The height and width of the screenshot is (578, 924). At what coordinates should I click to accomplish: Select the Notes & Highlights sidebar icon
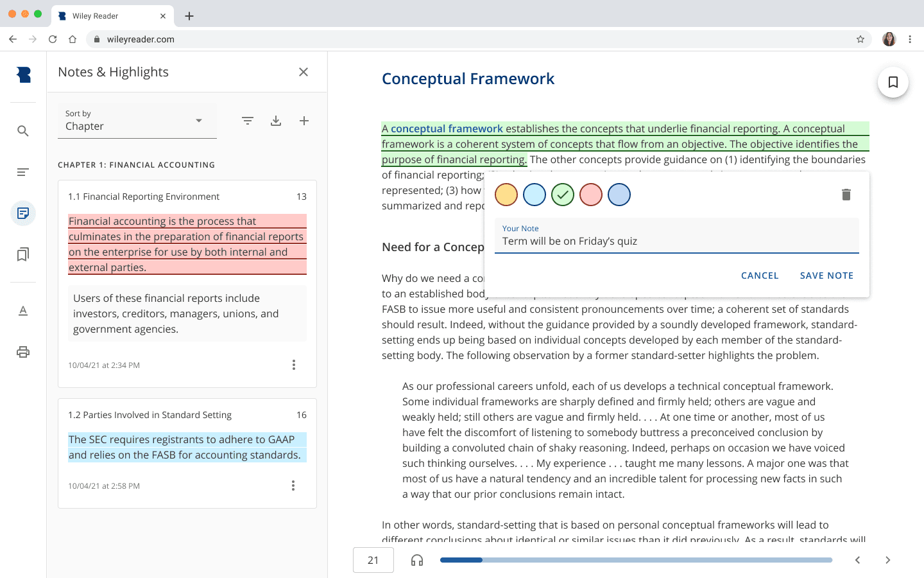pos(23,213)
